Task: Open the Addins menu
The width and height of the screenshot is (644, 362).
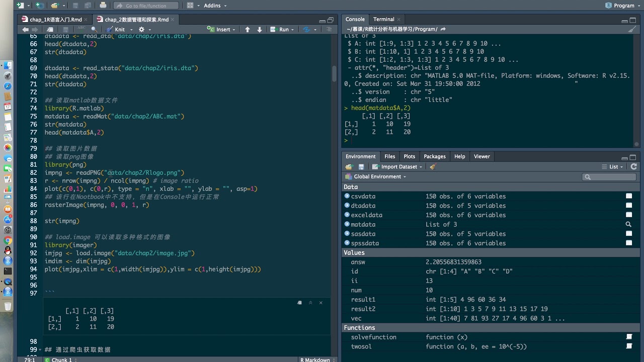Action: (215, 6)
